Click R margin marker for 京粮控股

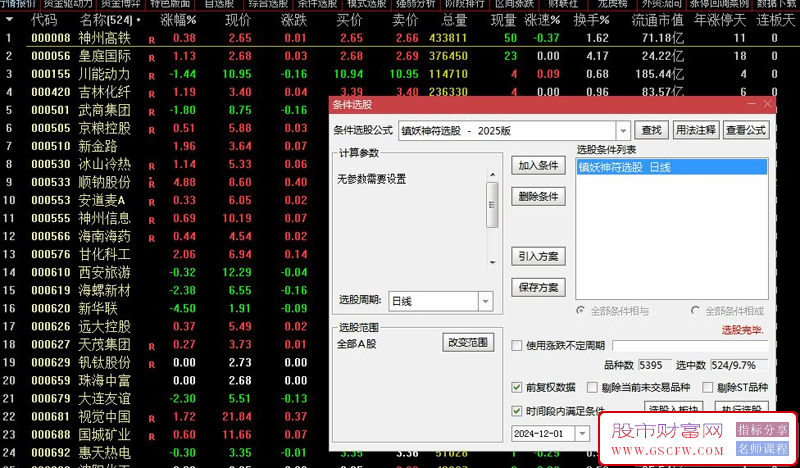pyautogui.click(x=152, y=130)
